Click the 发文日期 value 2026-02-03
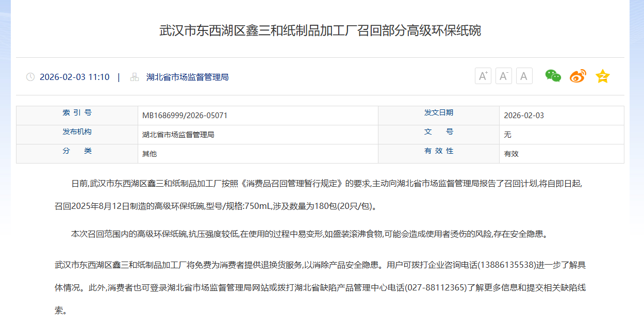The height and width of the screenshot is (325, 644). point(524,116)
